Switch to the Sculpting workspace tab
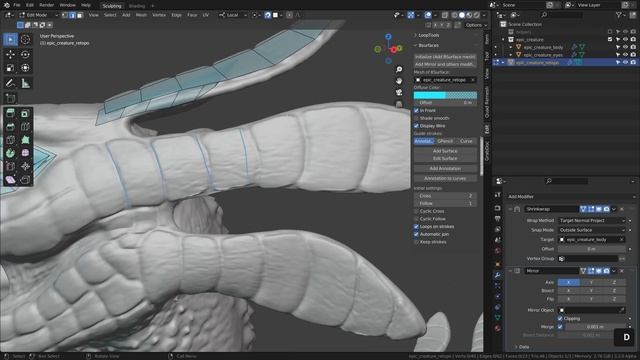This screenshot has width=640, height=360. click(x=112, y=6)
